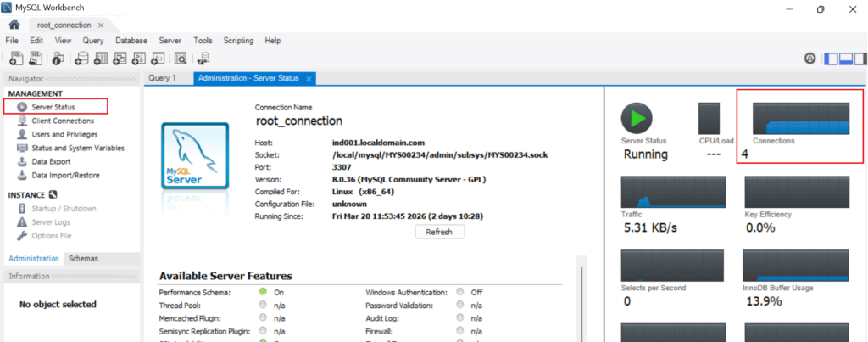
Task: Close the root_connection tab
Action: coord(101,25)
